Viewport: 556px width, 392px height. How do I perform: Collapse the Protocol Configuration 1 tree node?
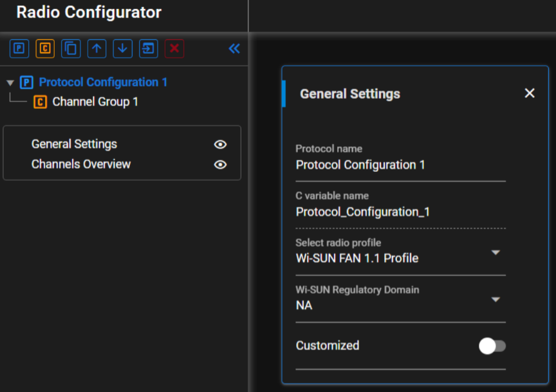(10, 83)
